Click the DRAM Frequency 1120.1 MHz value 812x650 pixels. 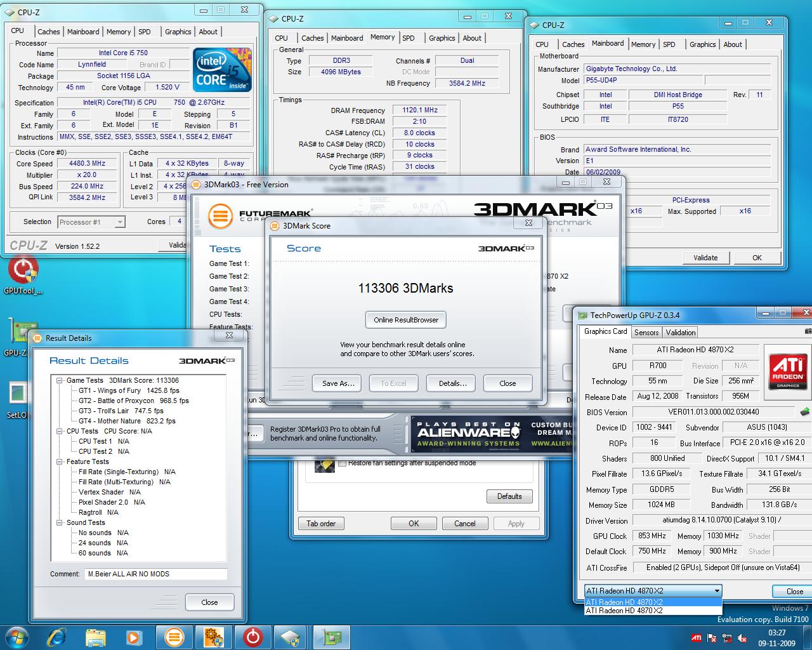tap(420, 110)
